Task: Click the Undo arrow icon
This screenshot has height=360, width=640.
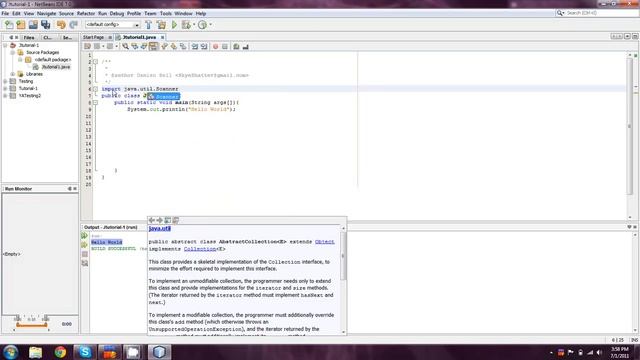Action: pos(61,25)
